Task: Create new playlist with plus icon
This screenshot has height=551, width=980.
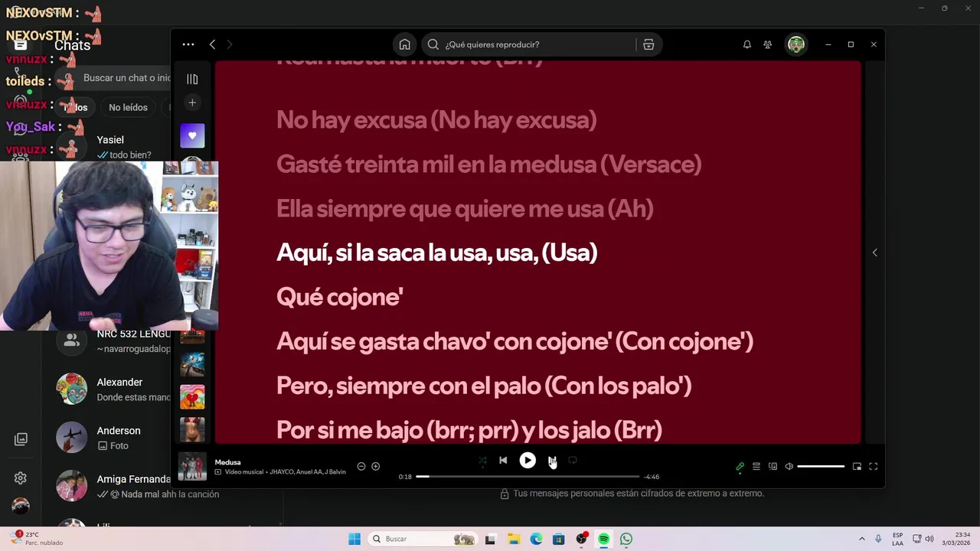Action: (x=192, y=103)
